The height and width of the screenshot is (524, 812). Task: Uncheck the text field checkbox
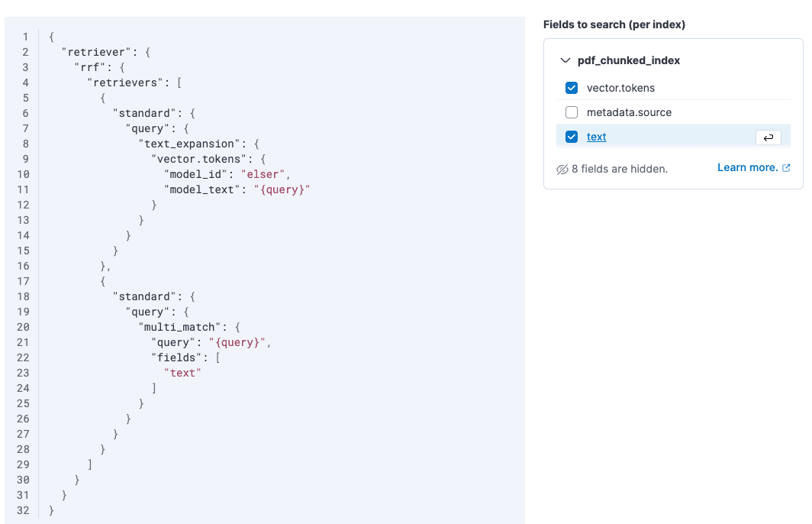572,137
